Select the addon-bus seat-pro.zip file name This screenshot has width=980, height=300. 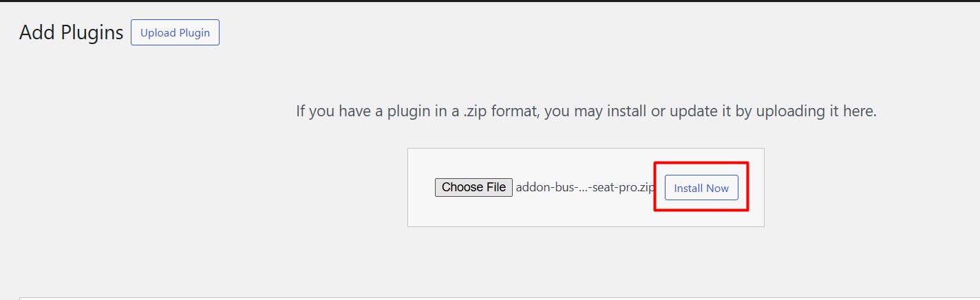(x=585, y=188)
